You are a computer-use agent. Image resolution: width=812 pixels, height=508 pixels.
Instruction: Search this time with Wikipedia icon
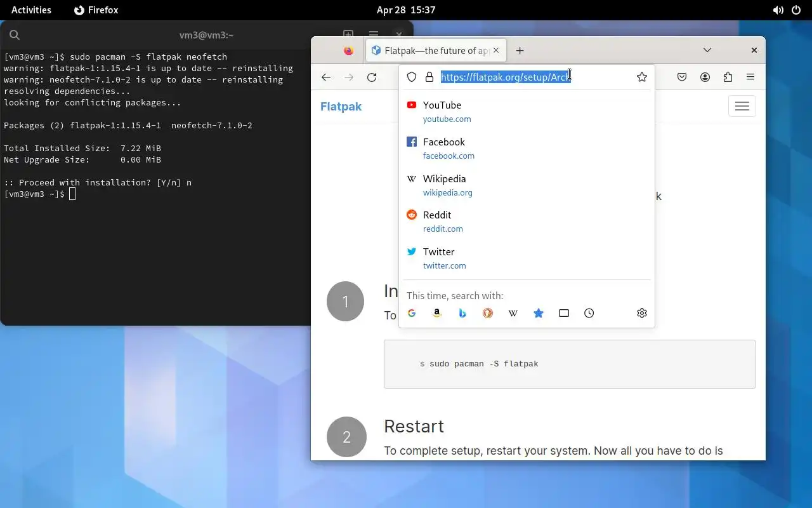tap(513, 313)
